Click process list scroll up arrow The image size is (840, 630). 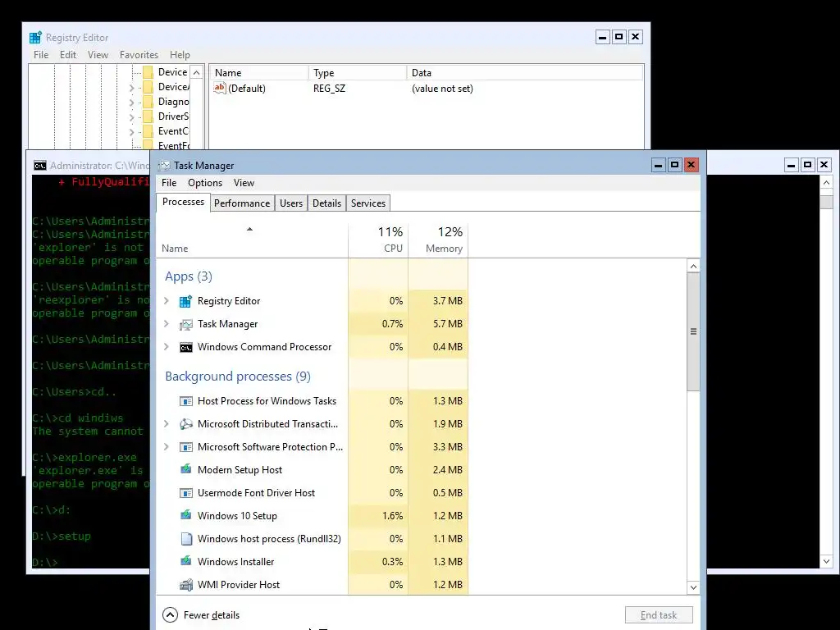click(x=693, y=267)
